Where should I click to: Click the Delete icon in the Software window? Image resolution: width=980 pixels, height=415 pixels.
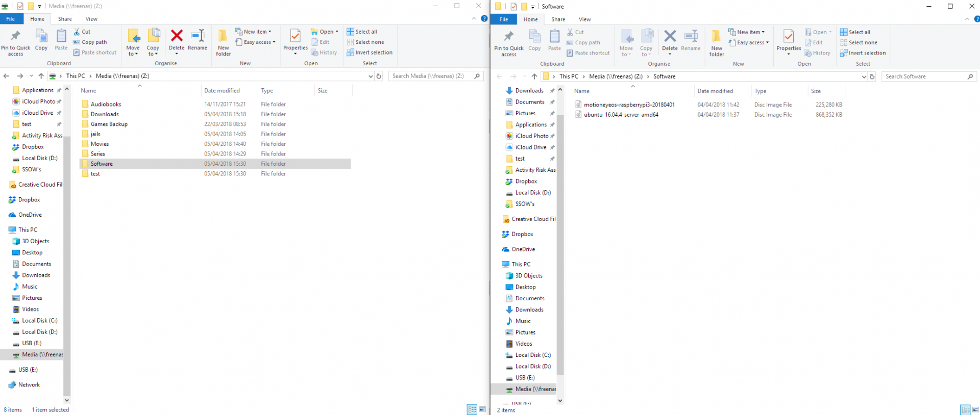point(670,36)
